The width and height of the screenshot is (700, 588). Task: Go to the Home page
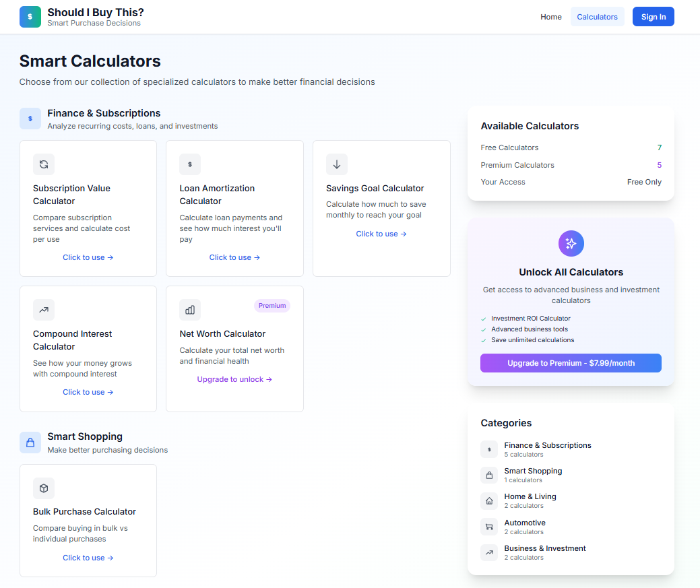click(551, 17)
